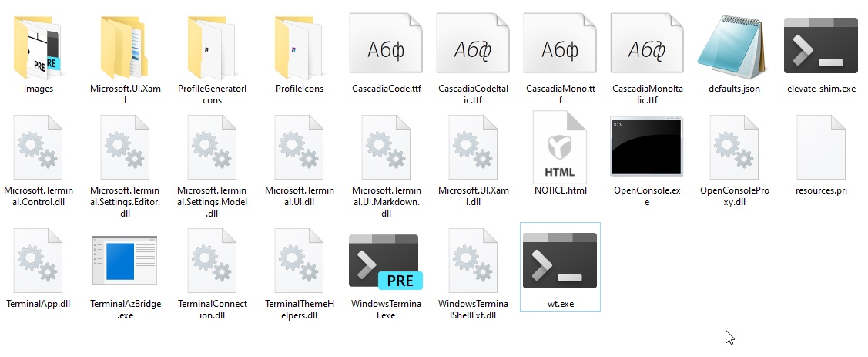The image size is (868, 357).
Task: Select the Microsoft.Terminal.Control.dll file
Action: 38,147
